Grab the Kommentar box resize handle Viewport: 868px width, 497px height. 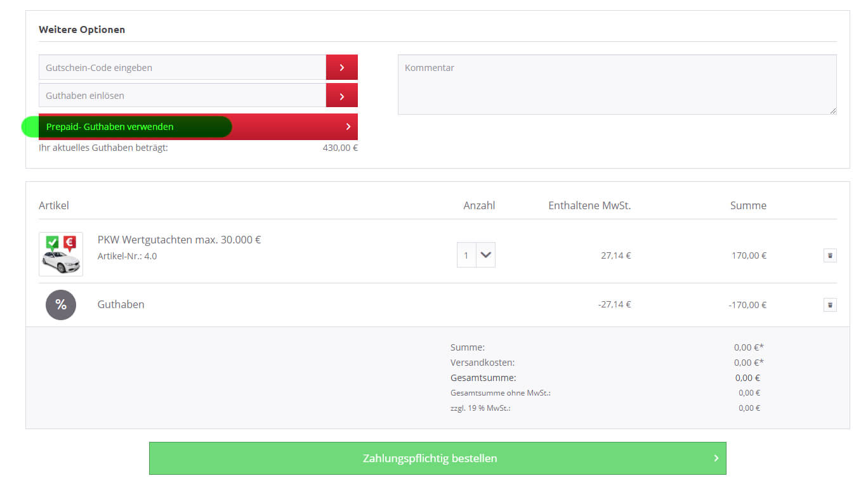coord(832,111)
